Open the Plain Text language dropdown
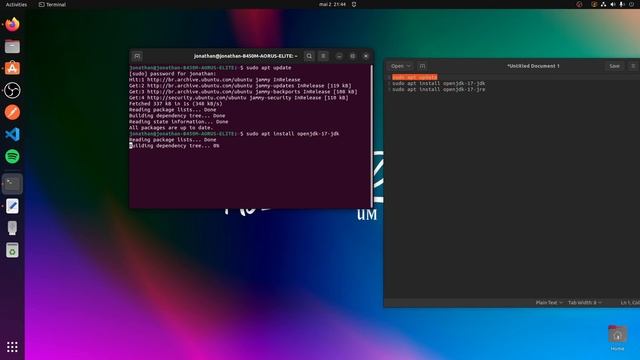Screen dimensions: 640x360 coord(549,302)
